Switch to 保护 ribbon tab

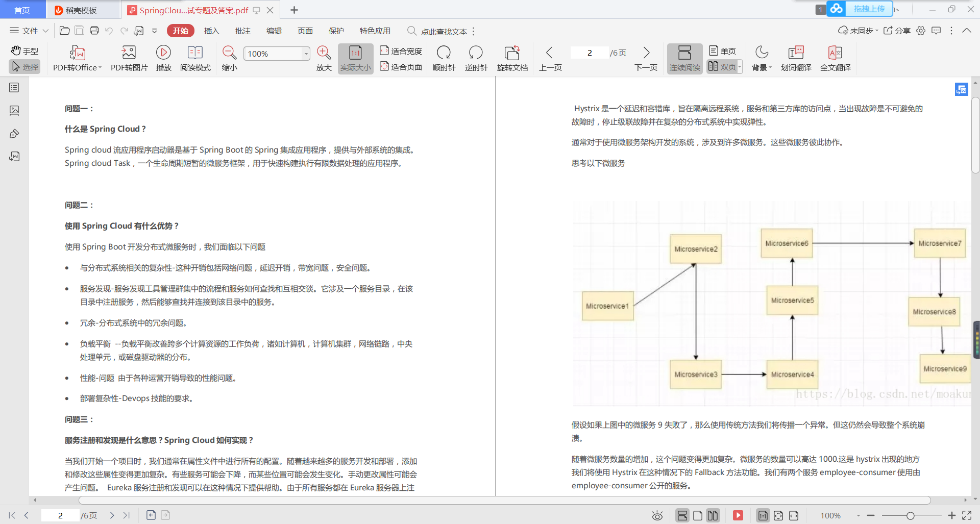(336, 31)
